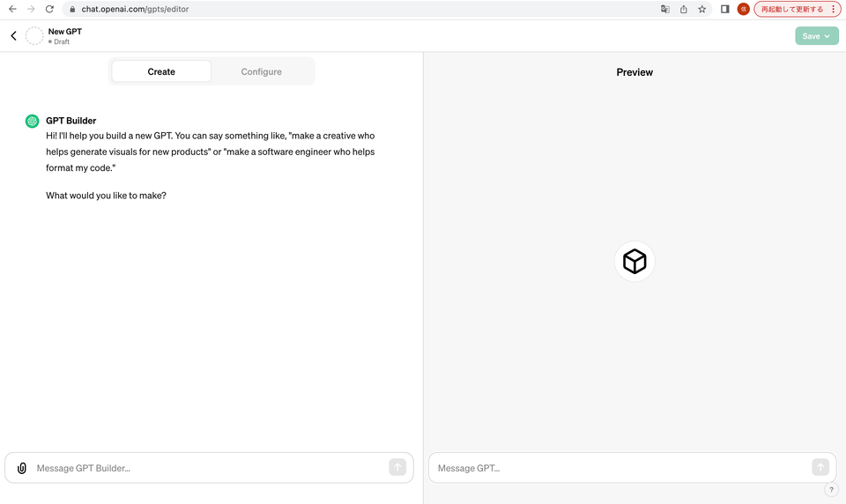This screenshot has width=846, height=504.
Task: Open the Chrome three-dot menu
Action: click(833, 9)
